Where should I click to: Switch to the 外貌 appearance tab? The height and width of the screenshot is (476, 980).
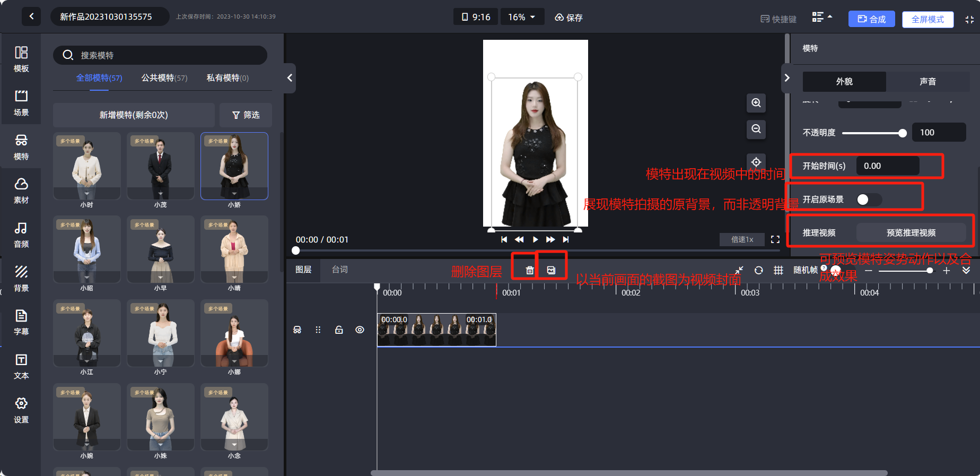coord(844,81)
